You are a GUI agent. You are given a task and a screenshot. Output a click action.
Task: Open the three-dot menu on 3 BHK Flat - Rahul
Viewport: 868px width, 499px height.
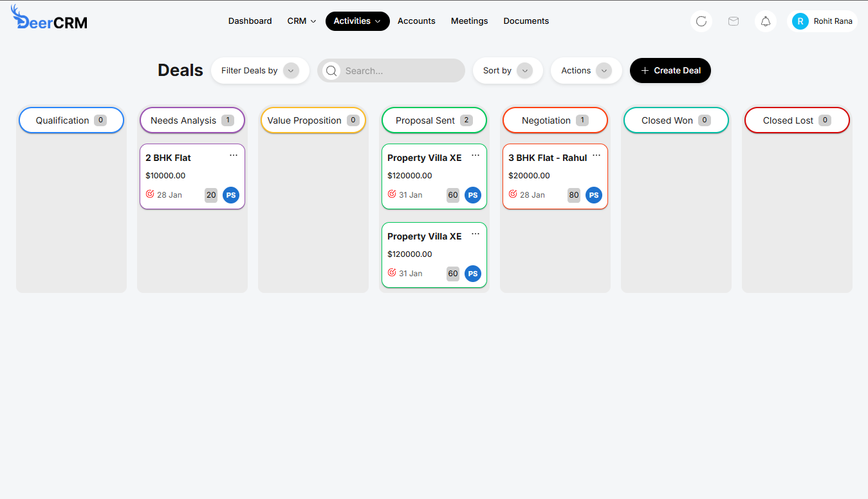(x=596, y=155)
